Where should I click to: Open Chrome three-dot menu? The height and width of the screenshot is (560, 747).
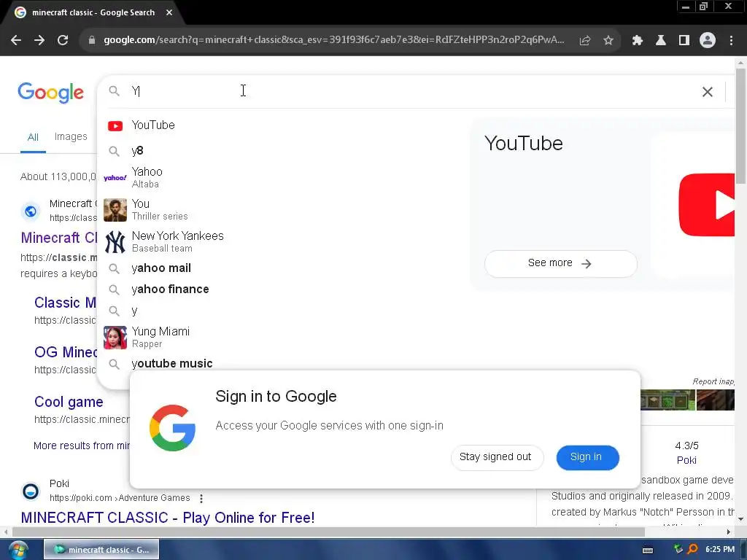tap(731, 41)
